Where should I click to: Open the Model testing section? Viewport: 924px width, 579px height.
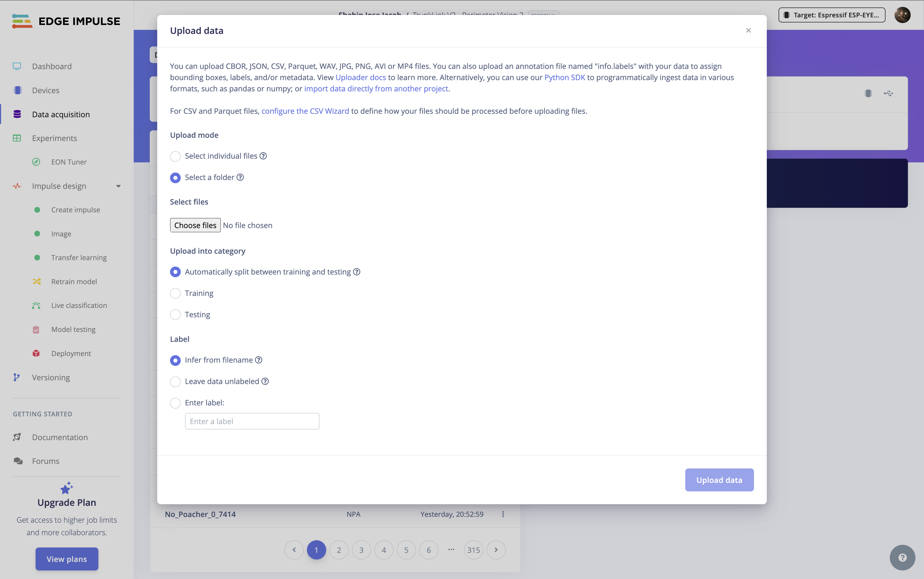(x=73, y=329)
